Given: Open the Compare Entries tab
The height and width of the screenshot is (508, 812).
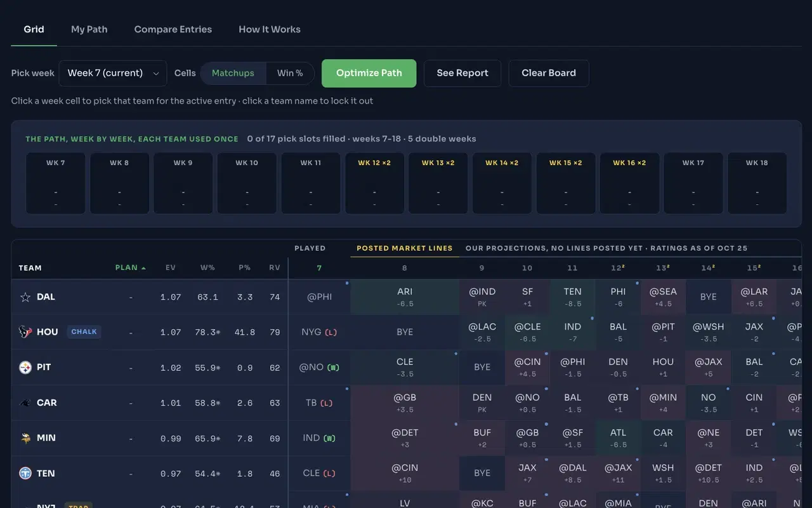Looking at the screenshot, I should 173,29.
